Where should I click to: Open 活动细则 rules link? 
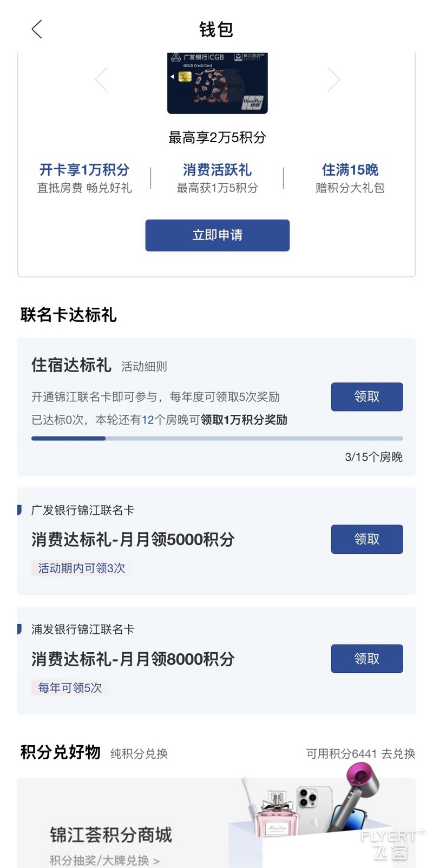click(144, 367)
